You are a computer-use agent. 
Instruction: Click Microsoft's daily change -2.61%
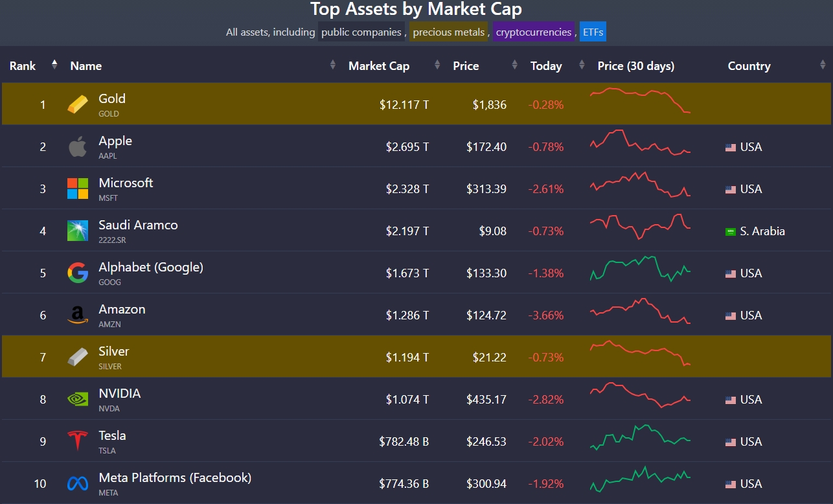(x=546, y=189)
